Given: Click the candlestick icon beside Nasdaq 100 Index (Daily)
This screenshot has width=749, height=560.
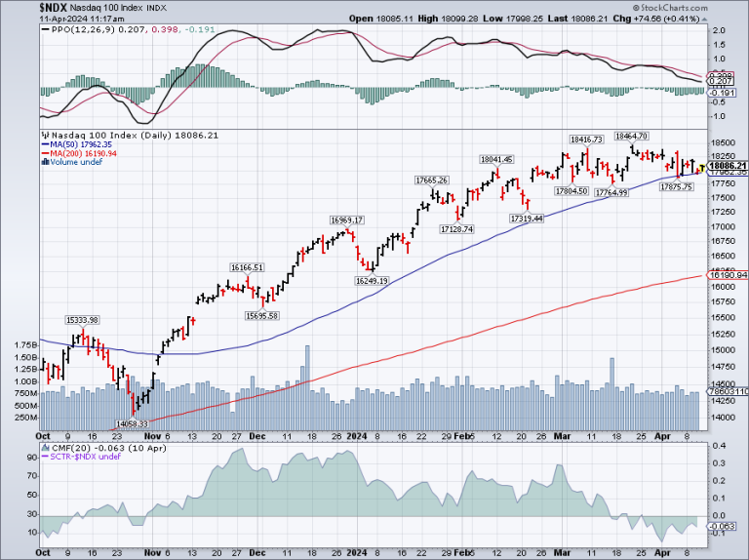Looking at the screenshot, I should coord(44,136).
